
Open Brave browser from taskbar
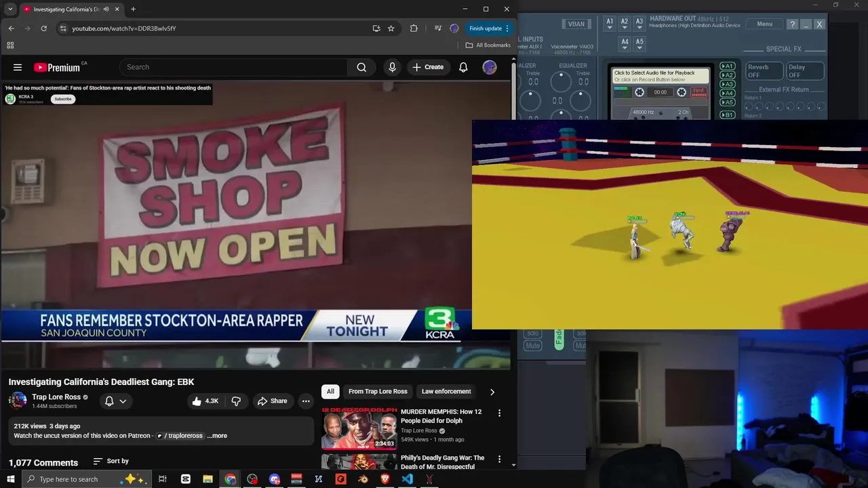pyautogui.click(x=384, y=479)
